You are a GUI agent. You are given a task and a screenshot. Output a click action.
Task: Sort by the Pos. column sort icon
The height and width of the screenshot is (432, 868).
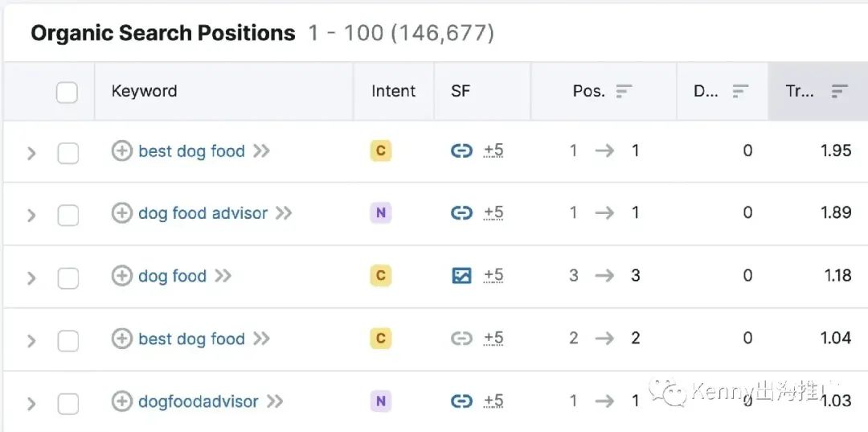[624, 92]
